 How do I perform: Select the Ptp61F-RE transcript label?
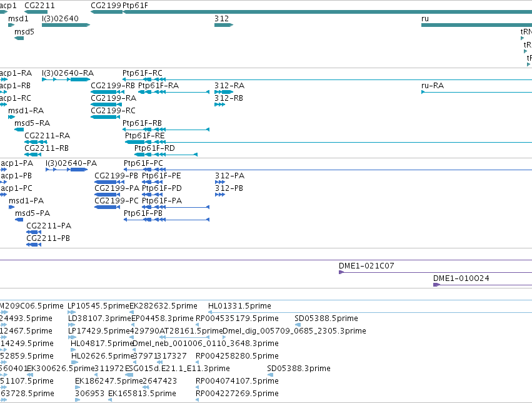click(x=144, y=136)
